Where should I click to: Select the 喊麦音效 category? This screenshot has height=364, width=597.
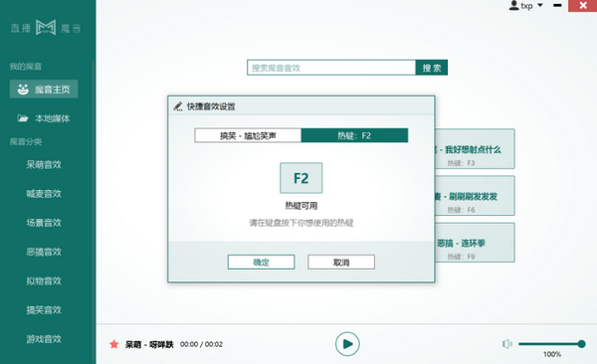pos(44,194)
